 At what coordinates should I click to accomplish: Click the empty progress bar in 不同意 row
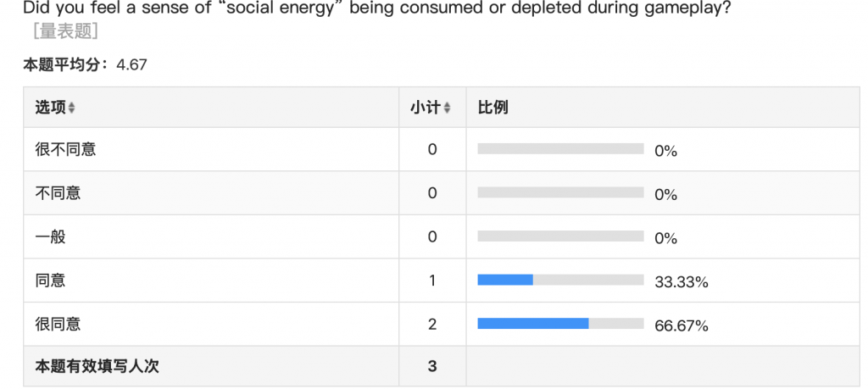tap(560, 193)
